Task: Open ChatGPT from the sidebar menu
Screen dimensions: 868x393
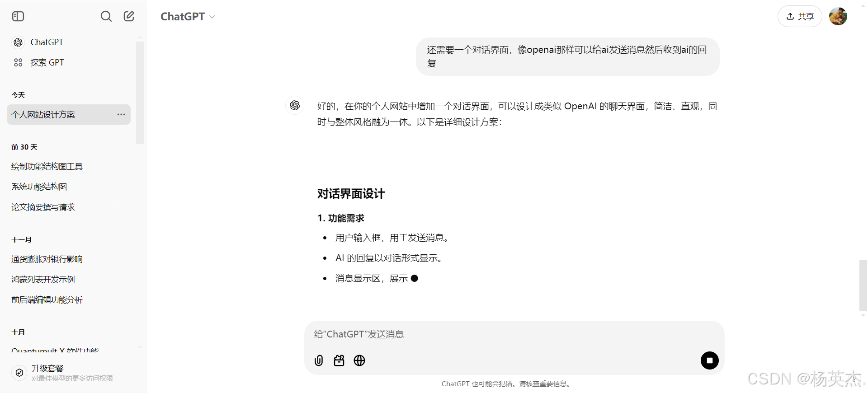Action: (47, 42)
